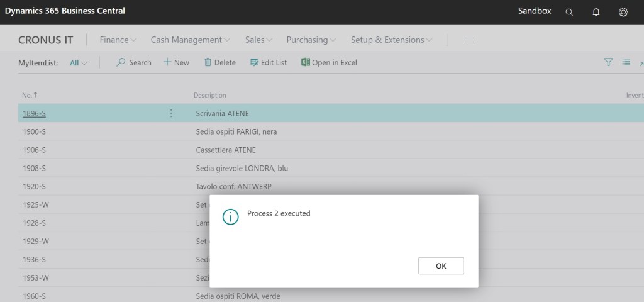Image resolution: width=644 pixels, height=302 pixels.
Task: Click Edit List in the toolbar
Action: [x=269, y=62]
